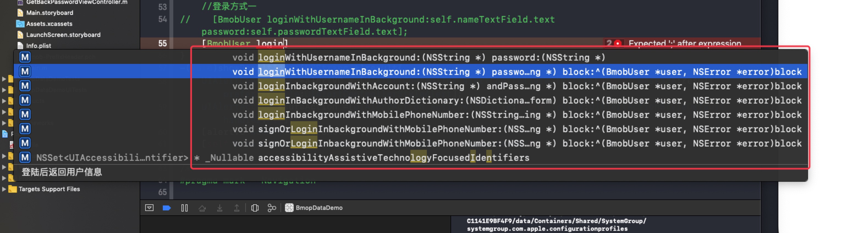Open Assets.xcassets catalog
The image size is (868, 233).
tap(49, 24)
